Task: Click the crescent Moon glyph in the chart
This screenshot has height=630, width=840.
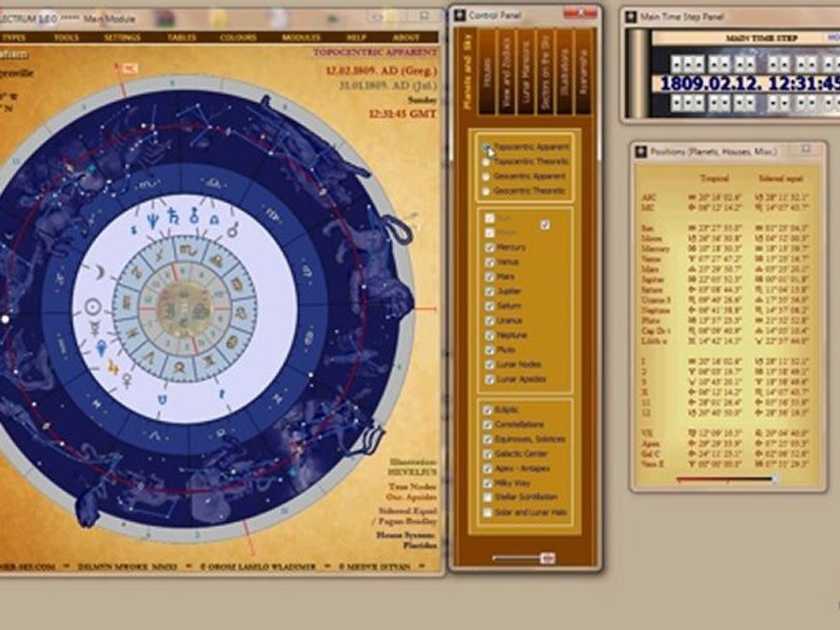Action: [x=100, y=271]
